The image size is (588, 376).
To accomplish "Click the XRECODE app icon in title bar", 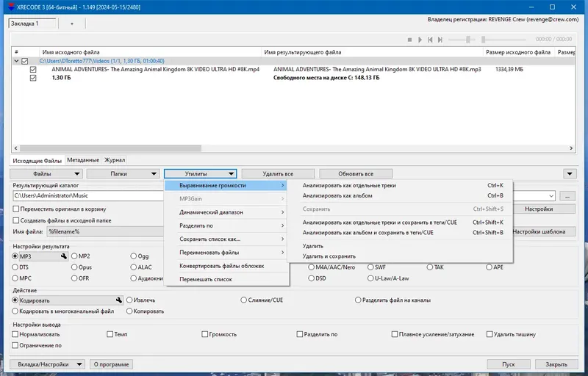I will [11, 7].
